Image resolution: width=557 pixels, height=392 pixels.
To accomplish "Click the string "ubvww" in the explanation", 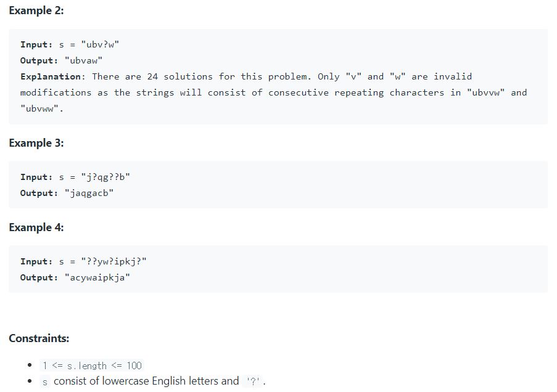I will pyautogui.click(x=39, y=108).
